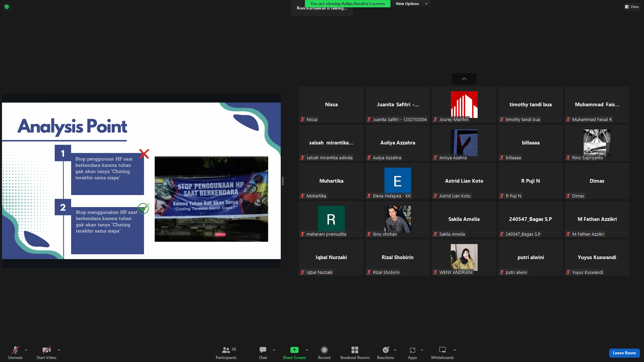Click Jourey Marthin's red logo avatar
This screenshot has height=362, width=644.
click(x=464, y=104)
